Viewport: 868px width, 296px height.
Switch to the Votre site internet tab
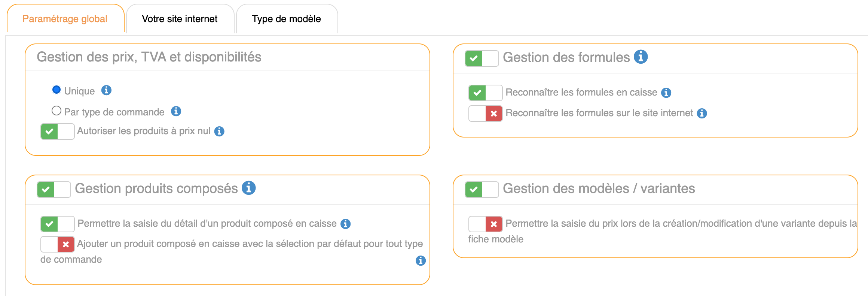pyautogui.click(x=180, y=19)
